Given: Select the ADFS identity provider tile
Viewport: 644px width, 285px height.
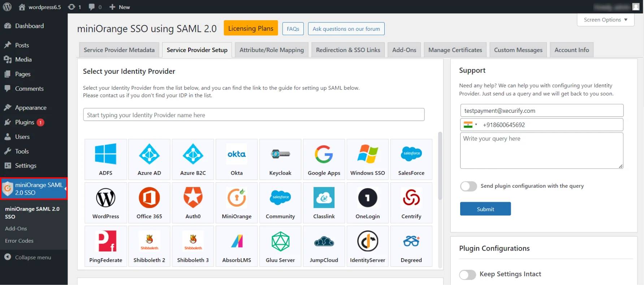Looking at the screenshot, I should point(106,159).
